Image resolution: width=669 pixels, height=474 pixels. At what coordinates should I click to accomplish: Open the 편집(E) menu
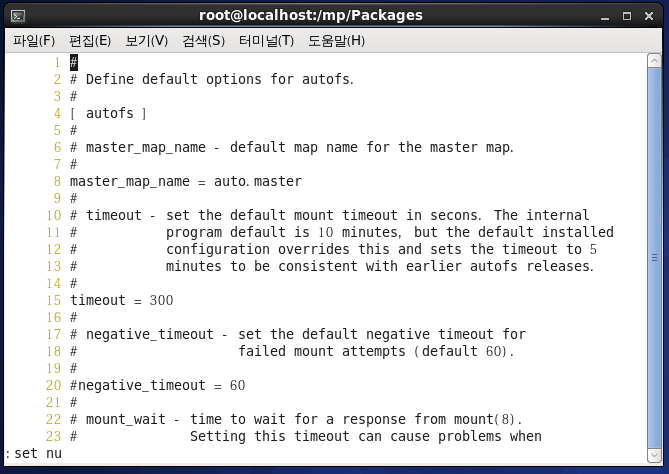click(90, 41)
